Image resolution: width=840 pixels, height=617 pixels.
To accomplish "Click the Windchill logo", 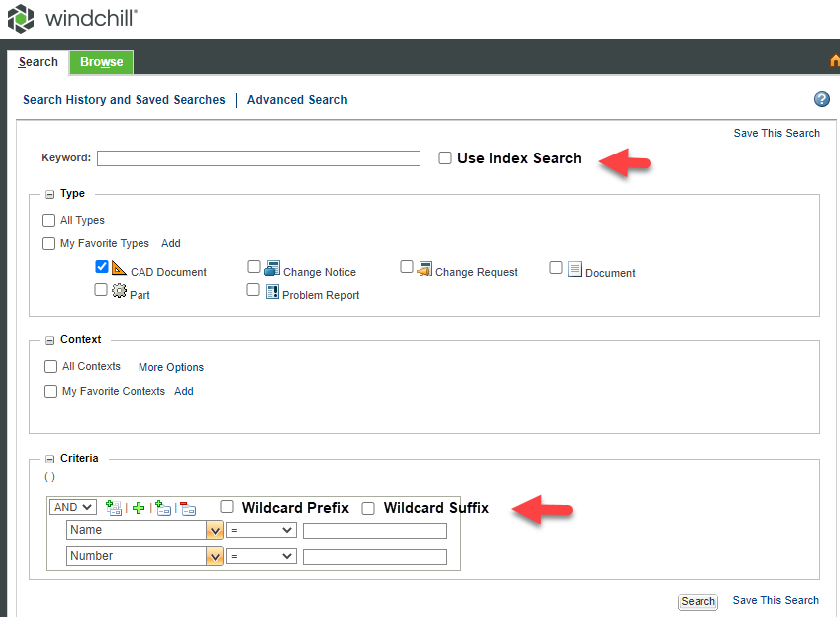I will coord(72,18).
